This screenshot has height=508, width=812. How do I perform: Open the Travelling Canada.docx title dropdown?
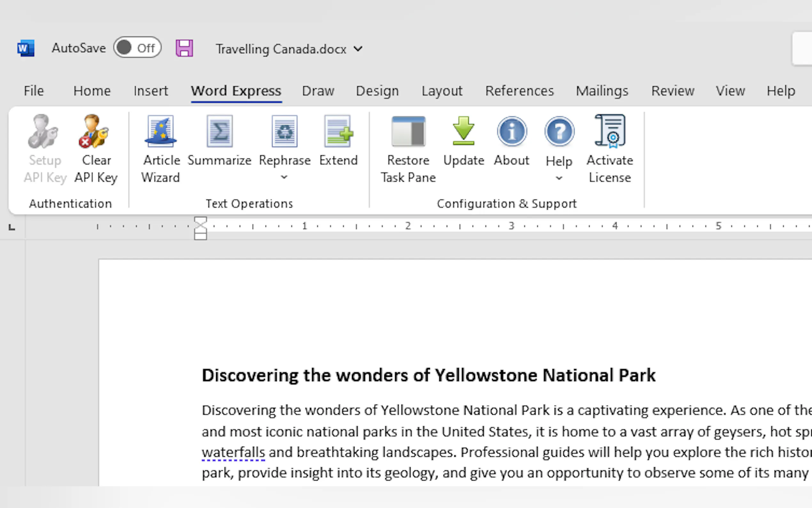click(x=358, y=49)
